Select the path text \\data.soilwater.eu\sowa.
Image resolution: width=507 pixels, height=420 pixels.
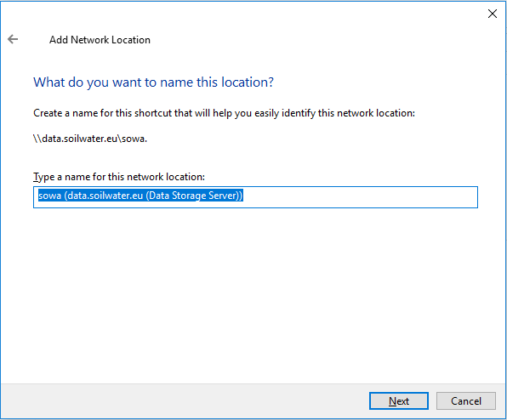tap(90, 139)
